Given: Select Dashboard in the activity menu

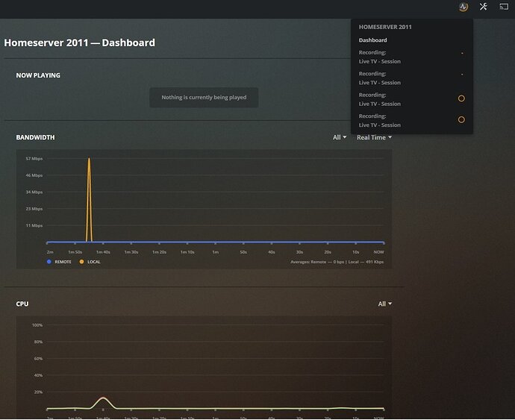Looking at the screenshot, I should pos(372,40).
